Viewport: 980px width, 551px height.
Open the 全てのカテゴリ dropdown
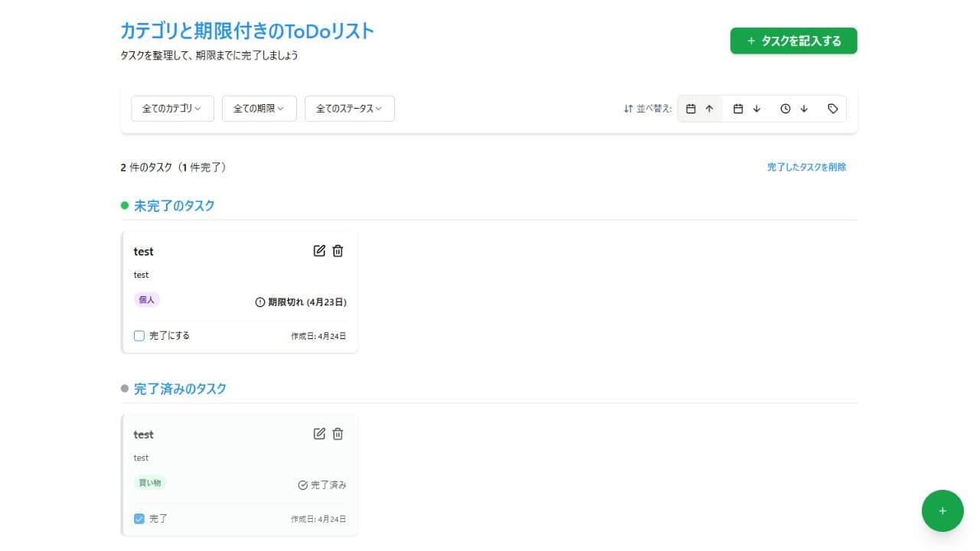point(172,109)
